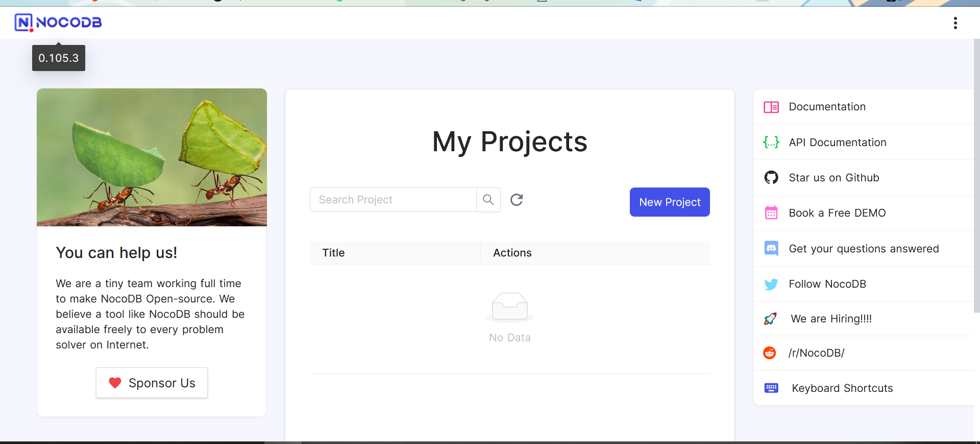Open the three-dot menu at top right
The height and width of the screenshot is (444, 980).
(955, 23)
